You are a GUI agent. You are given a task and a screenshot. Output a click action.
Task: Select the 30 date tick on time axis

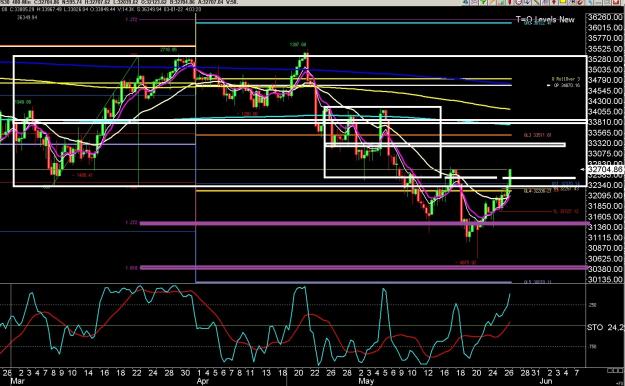click(x=185, y=373)
